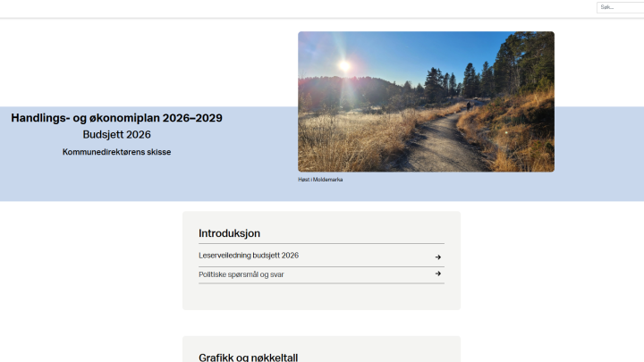This screenshot has height=362, width=644.
Task: Click the arrow icon beside Leserveiledning budsjett 2026
Action: point(438,257)
